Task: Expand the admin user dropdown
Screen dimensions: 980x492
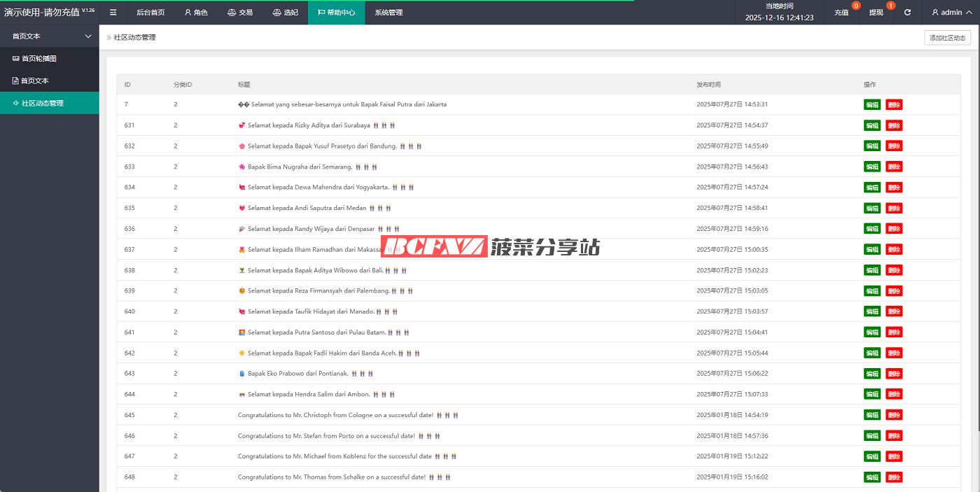Action: tap(951, 13)
